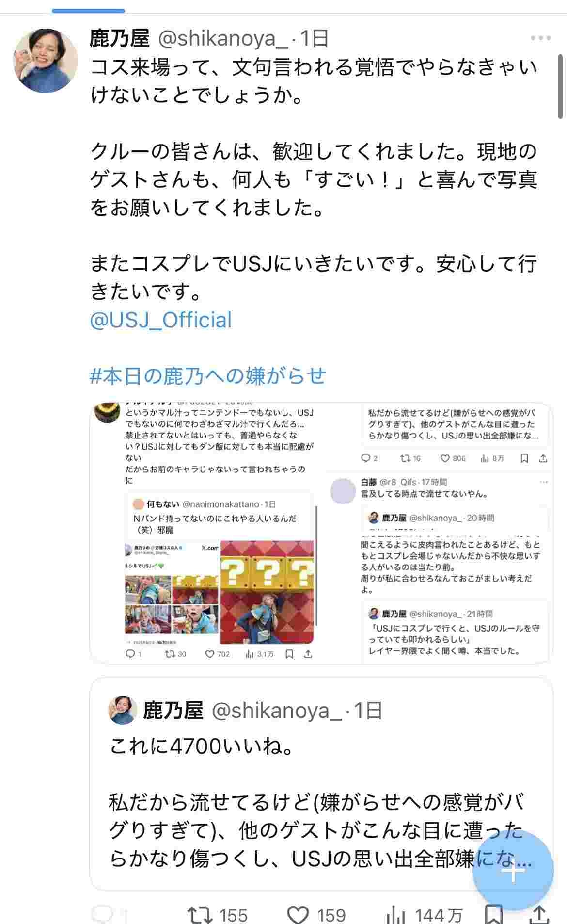The width and height of the screenshot is (567, 924).
Task: Open the three-dot more options menu
Action: click(x=540, y=38)
